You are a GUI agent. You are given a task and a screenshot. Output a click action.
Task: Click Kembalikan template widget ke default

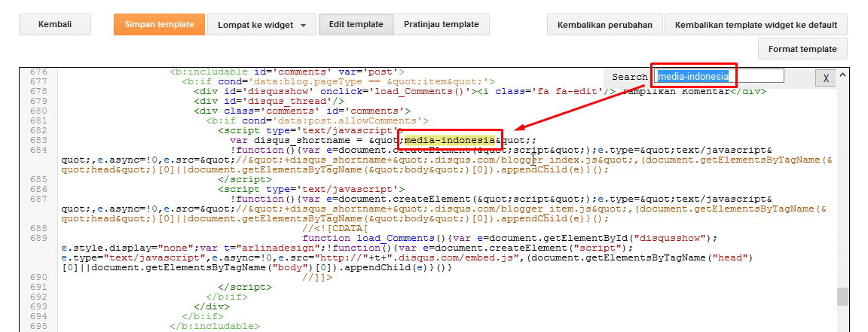756,25
